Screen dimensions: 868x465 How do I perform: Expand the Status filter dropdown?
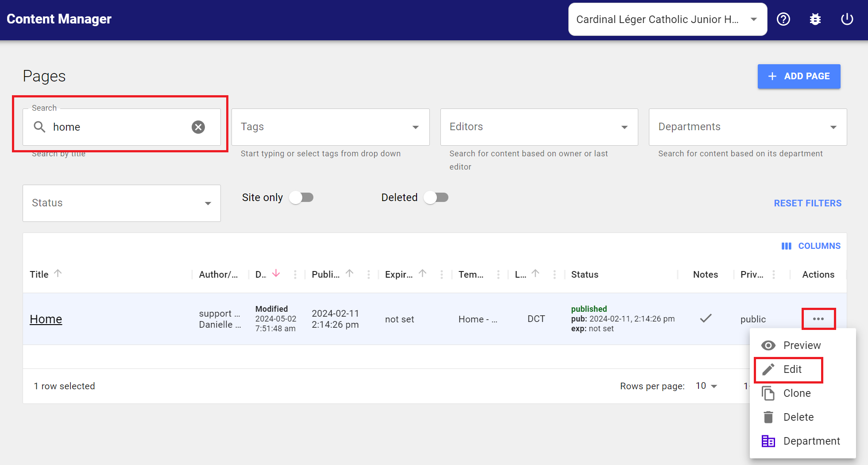coord(208,203)
